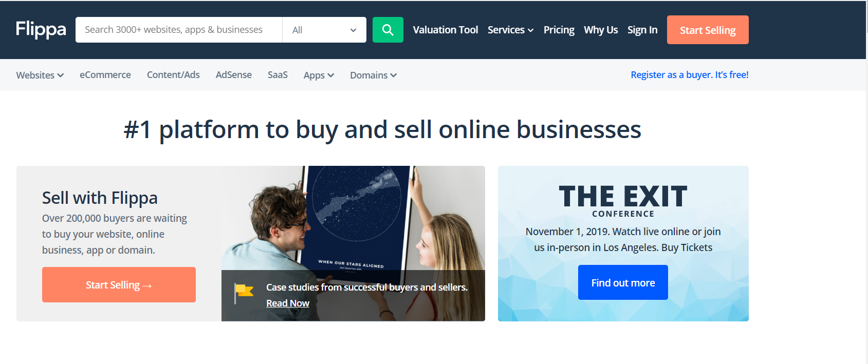Click the Find out more button
868x364 pixels.
coord(623,282)
